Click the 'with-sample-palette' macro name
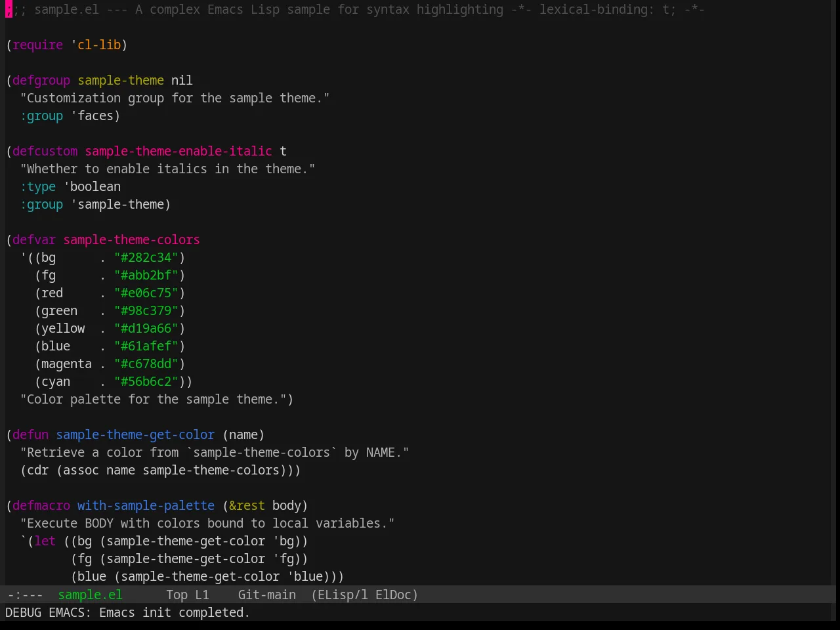 (146, 505)
